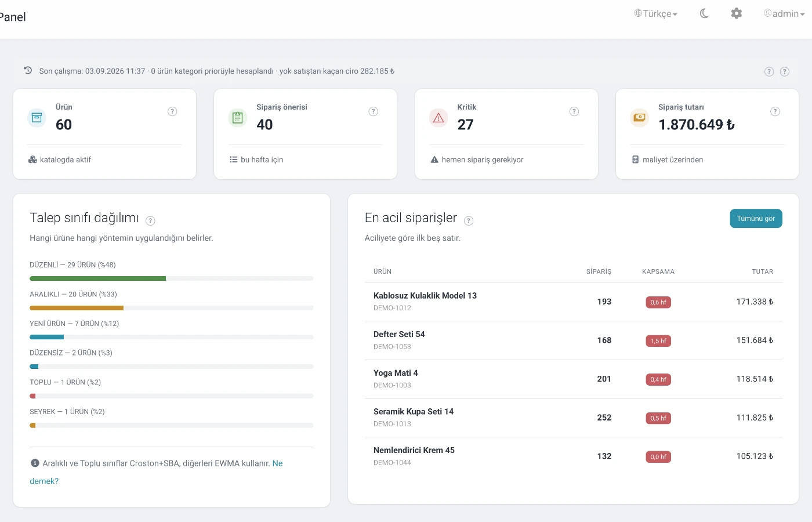Click the order total 1.870.649 ₺
This screenshot has height=522, width=812.
(697, 125)
